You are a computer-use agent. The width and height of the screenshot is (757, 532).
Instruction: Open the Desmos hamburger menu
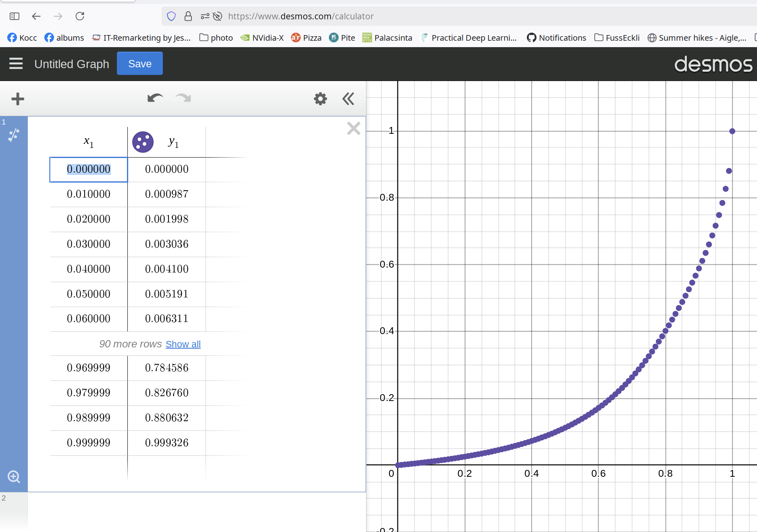pos(16,64)
